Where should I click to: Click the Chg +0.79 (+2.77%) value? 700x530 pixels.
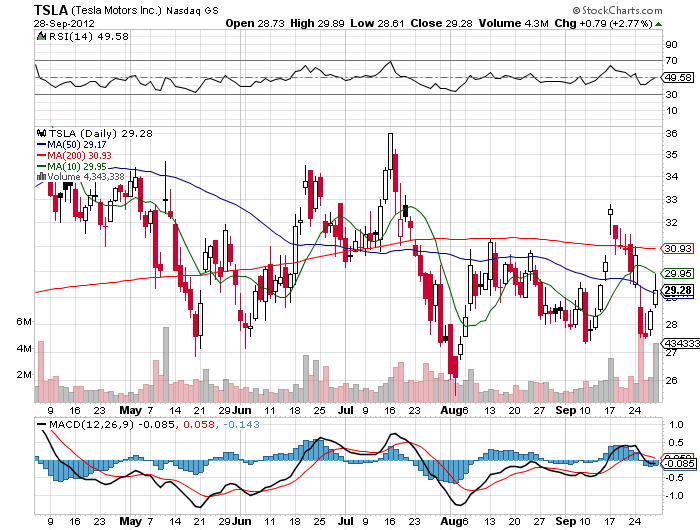click(634, 22)
